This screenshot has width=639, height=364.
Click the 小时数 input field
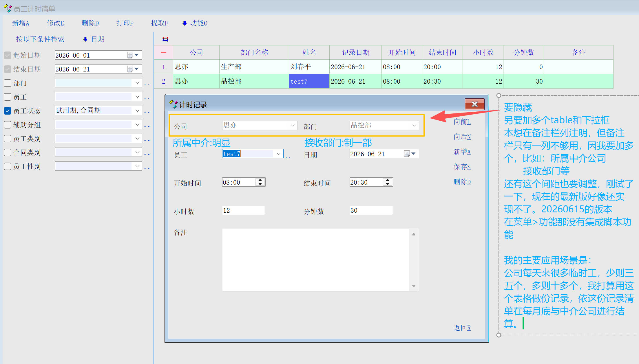coord(243,210)
